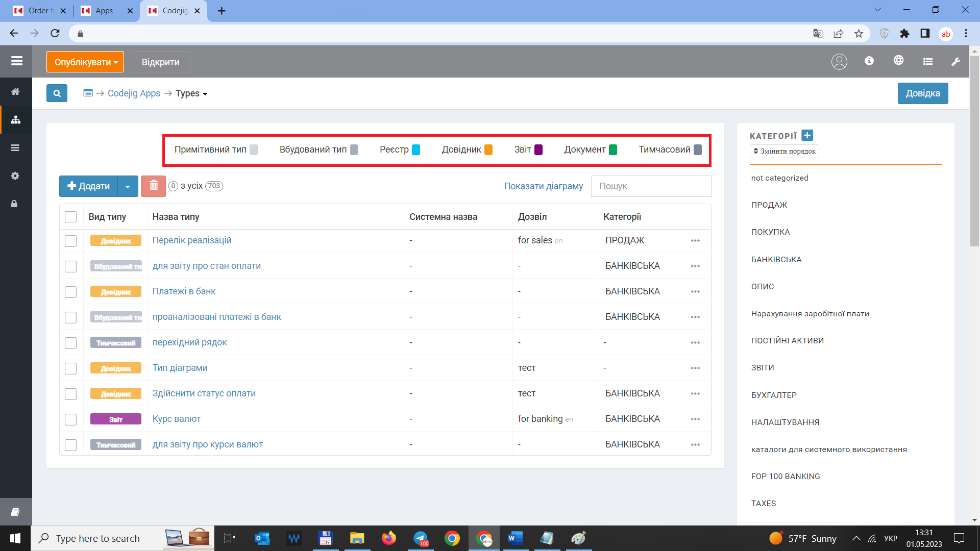Open Firefox from the taskbar

tap(389, 538)
